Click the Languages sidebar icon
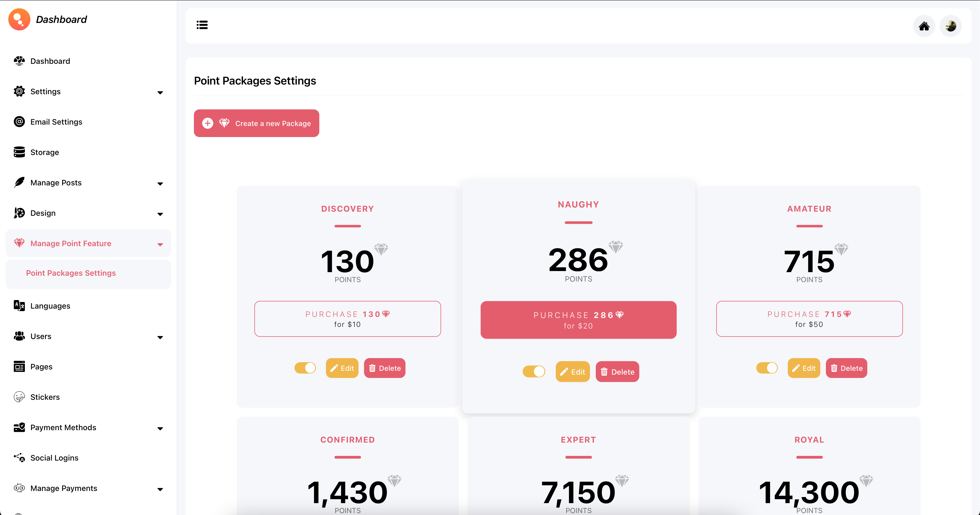This screenshot has height=515, width=980. 19,306
